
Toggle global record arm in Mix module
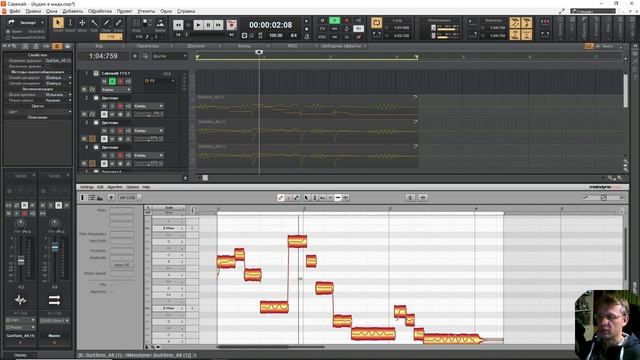point(346,20)
